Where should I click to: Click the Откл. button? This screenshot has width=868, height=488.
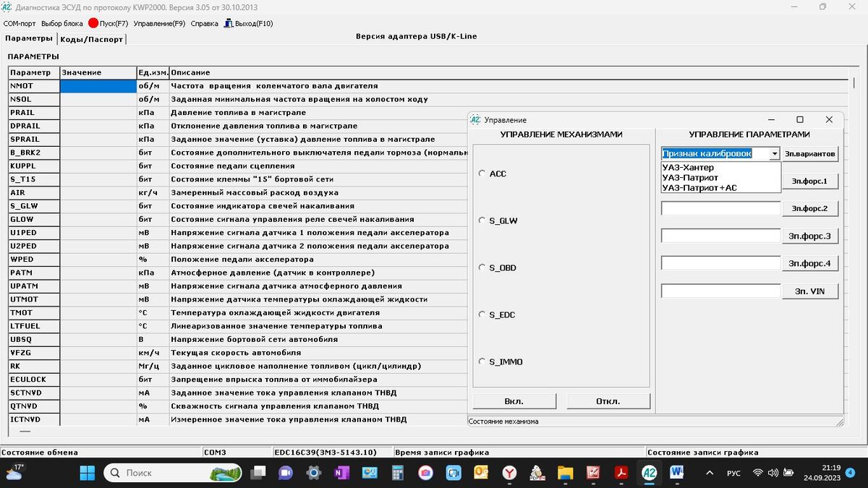point(608,401)
